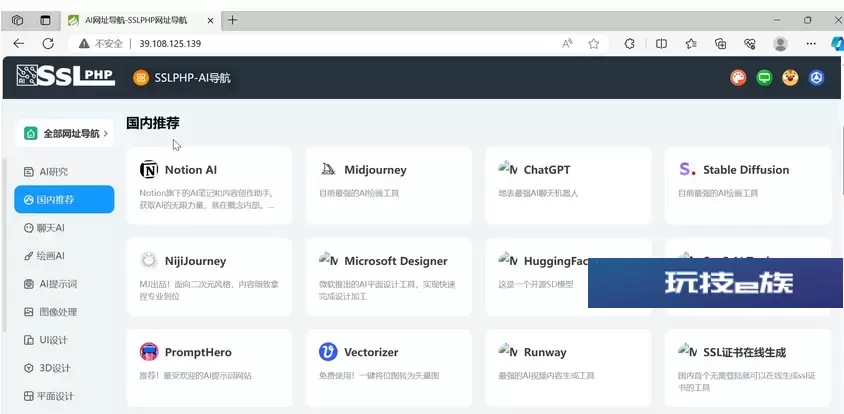The width and height of the screenshot is (844, 414).
Task: Click the browser essentials heart icon
Action: point(750,44)
